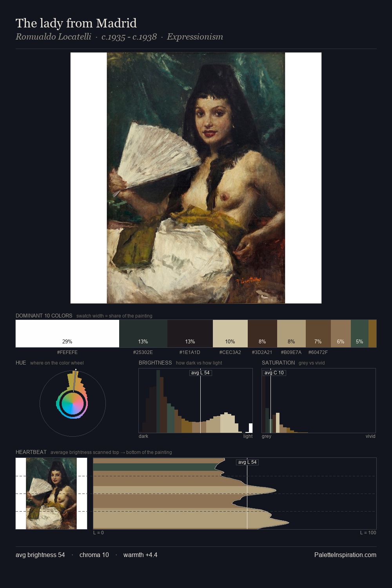Click the 'L = 0' axis label
The height and width of the screenshot is (588, 392).
coord(98,533)
